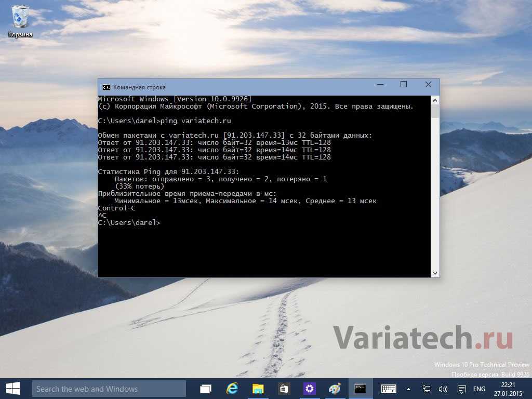Launch Internet Explorer from the taskbar
The width and height of the screenshot is (532, 399).
[x=232, y=389]
